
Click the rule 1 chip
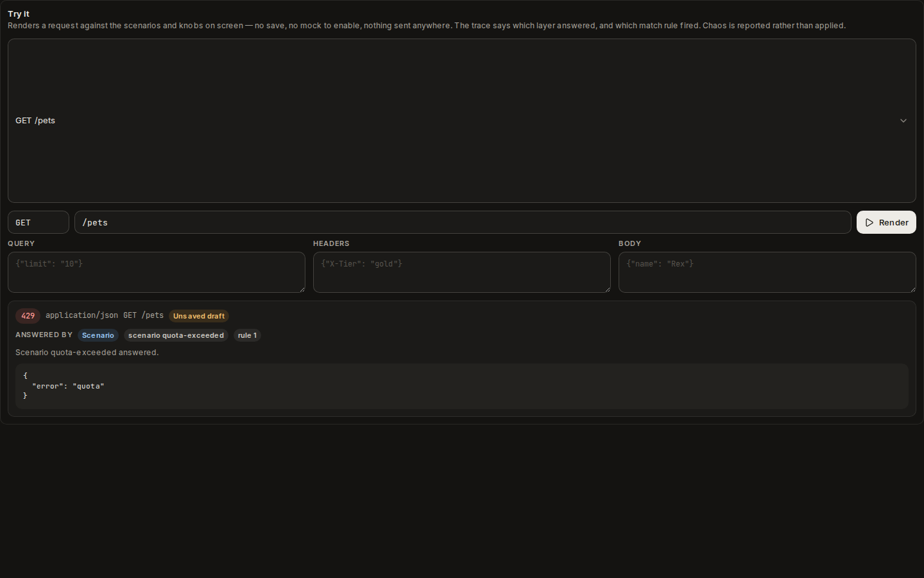point(247,335)
